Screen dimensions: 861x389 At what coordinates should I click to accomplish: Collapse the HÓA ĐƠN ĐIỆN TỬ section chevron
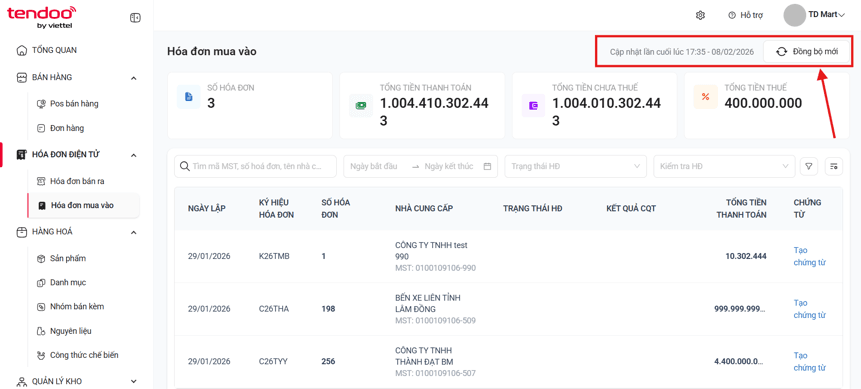133,155
